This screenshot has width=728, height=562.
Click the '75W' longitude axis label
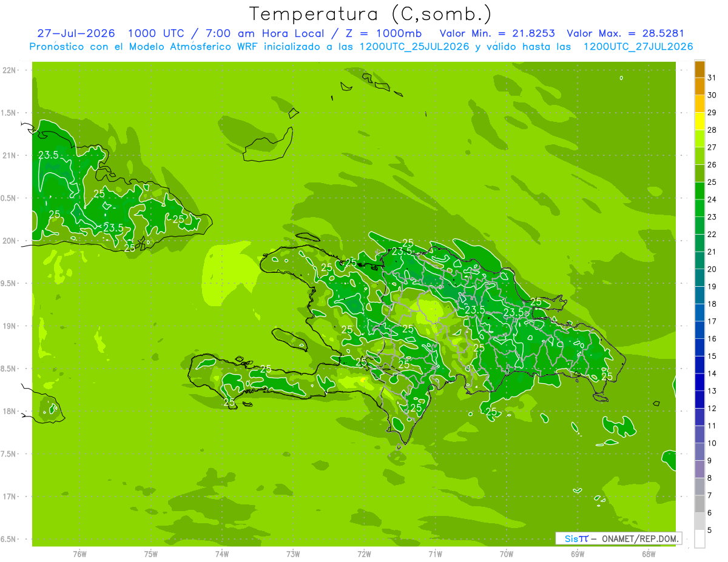pos(150,554)
